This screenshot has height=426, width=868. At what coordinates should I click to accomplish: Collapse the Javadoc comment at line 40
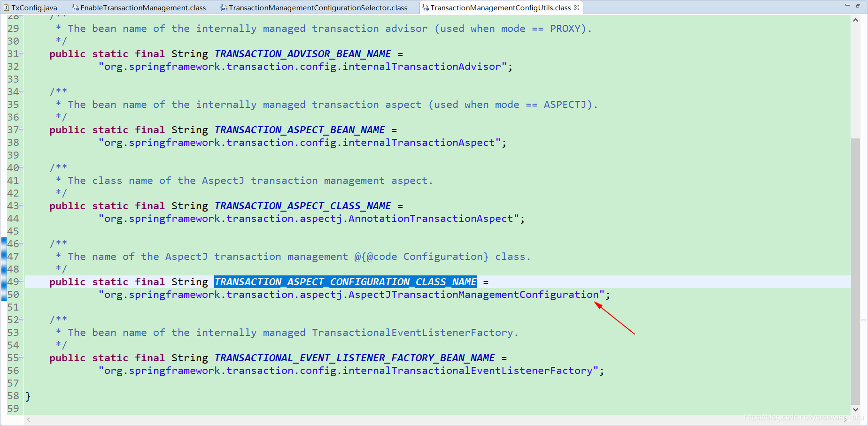click(22, 168)
